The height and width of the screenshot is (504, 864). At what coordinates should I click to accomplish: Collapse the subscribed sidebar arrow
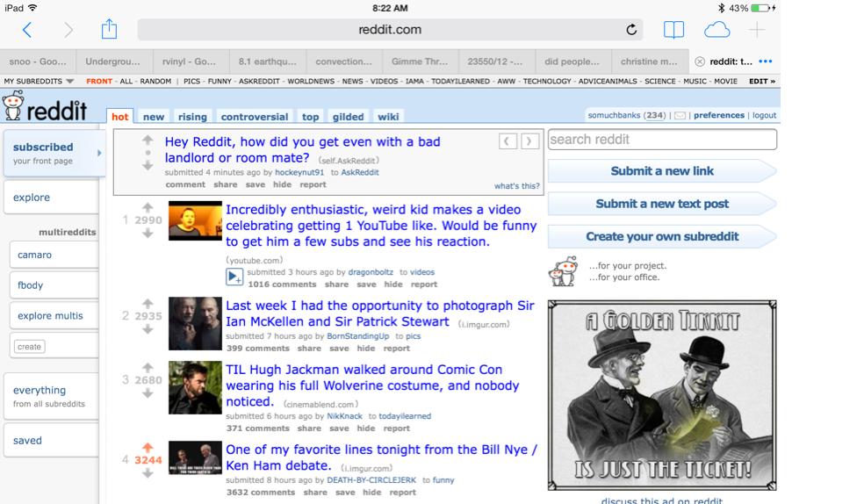coord(99,153)
